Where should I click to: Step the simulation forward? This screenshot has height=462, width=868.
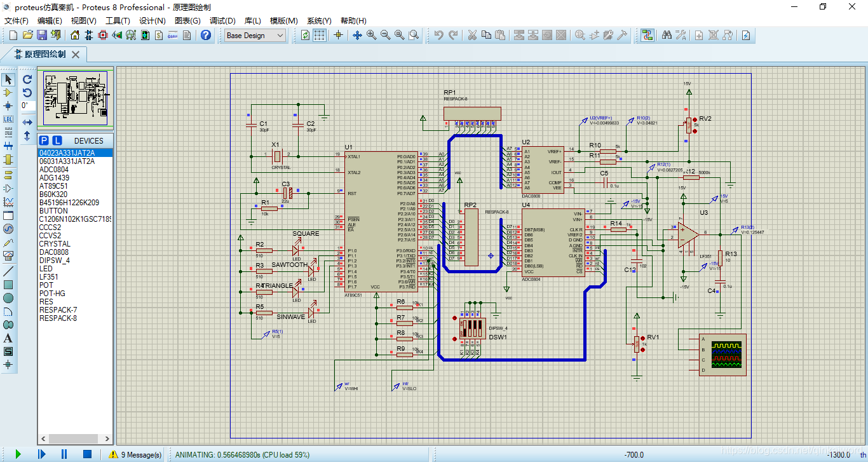pos(41,454)
